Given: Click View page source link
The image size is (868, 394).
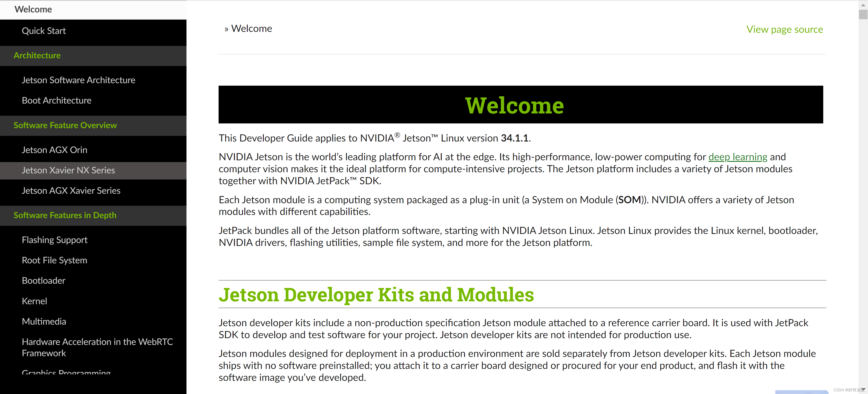Looking at the screenshot, I should 784,30.
